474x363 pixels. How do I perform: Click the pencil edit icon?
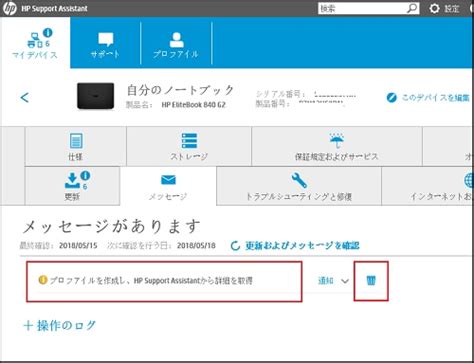(392, 98)
